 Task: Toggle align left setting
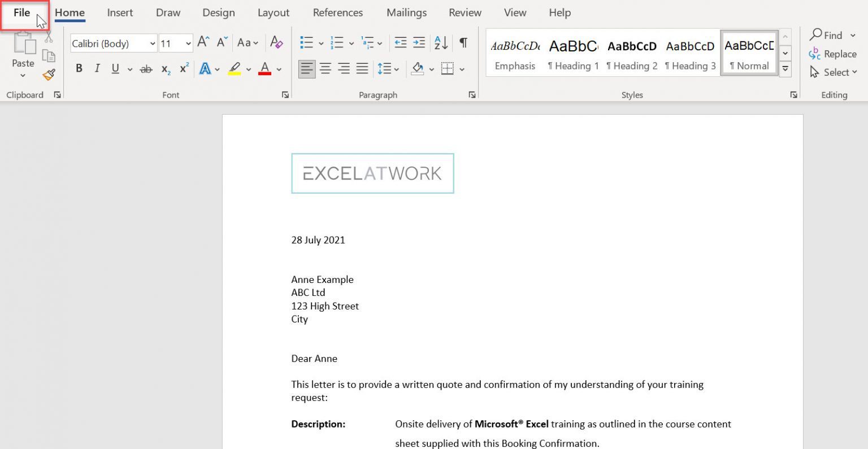click(x=307, y=69)
